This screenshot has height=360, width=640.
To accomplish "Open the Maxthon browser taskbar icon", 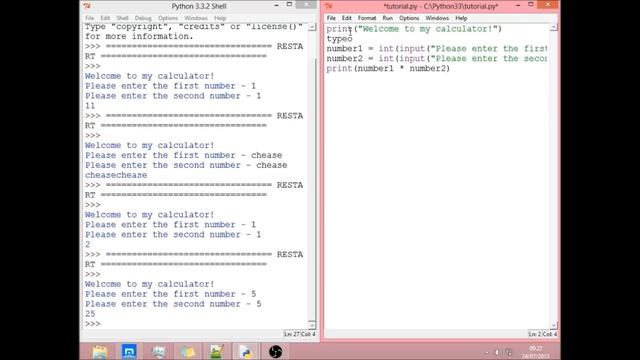I will pos(129,351).
